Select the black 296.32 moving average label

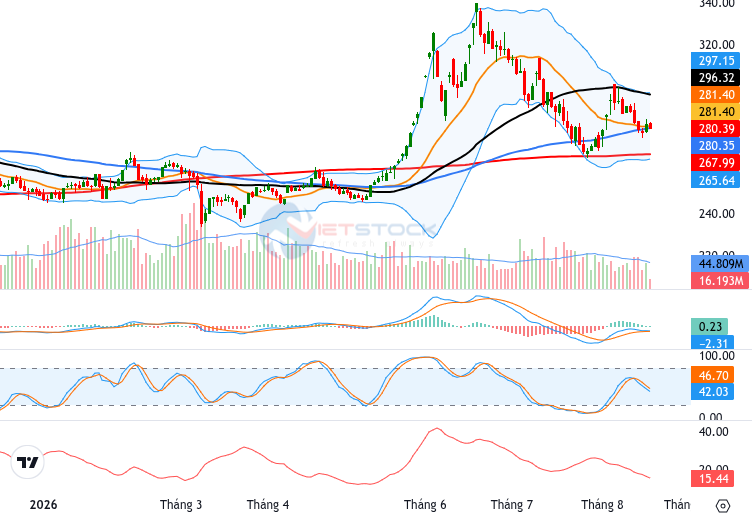click(x=716, y=77)
